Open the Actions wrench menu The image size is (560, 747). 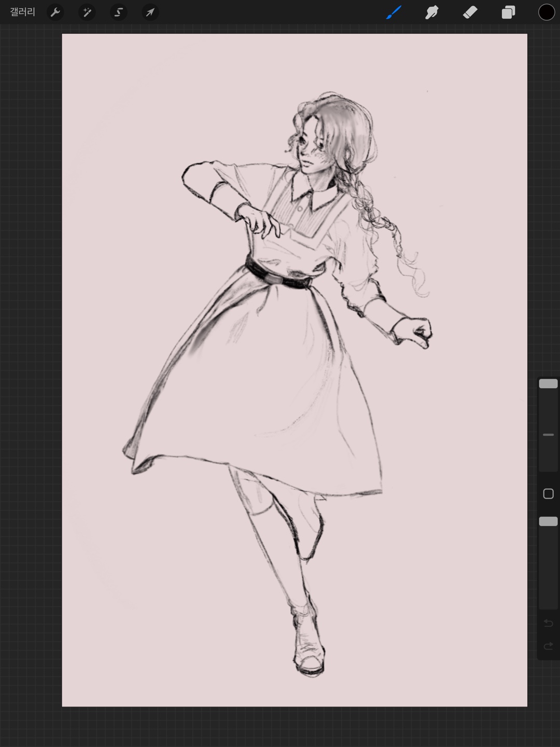[x=55, y=12]
